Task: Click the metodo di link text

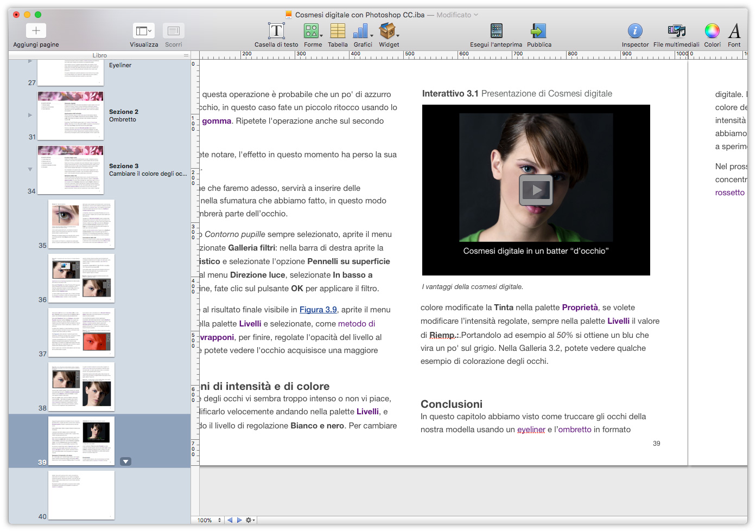Action: pyautogui.click(x=357, y=324)
